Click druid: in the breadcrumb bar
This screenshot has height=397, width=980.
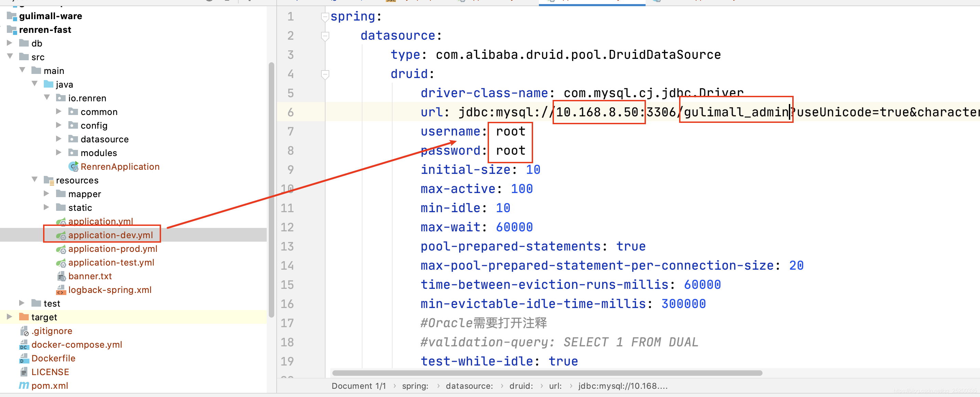click(x=521, y=386)
